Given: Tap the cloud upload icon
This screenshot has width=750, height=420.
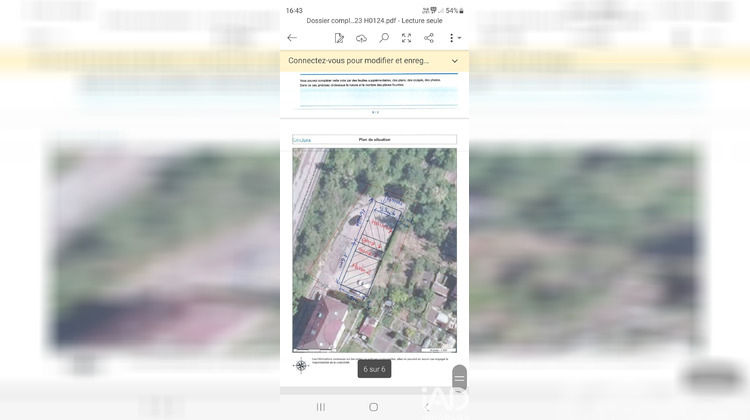Looking at the screenshot, I should click(x=361, y=38).
